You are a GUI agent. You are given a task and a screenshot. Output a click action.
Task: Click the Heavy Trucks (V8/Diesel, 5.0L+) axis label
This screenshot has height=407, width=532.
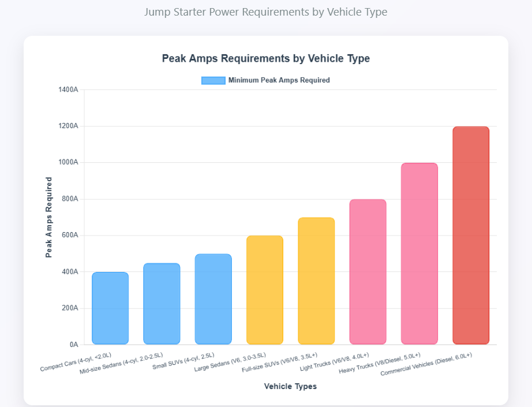[381, 363]
